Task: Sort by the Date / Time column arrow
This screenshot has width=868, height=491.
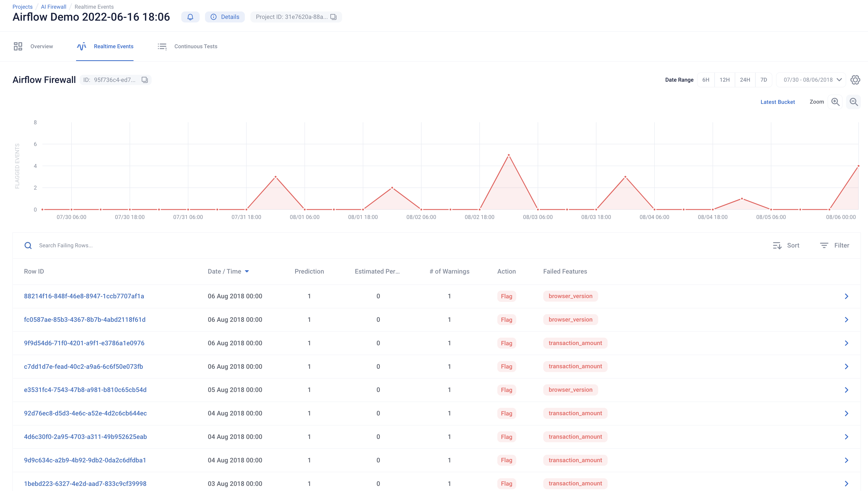Action: (x=247, y=272)
